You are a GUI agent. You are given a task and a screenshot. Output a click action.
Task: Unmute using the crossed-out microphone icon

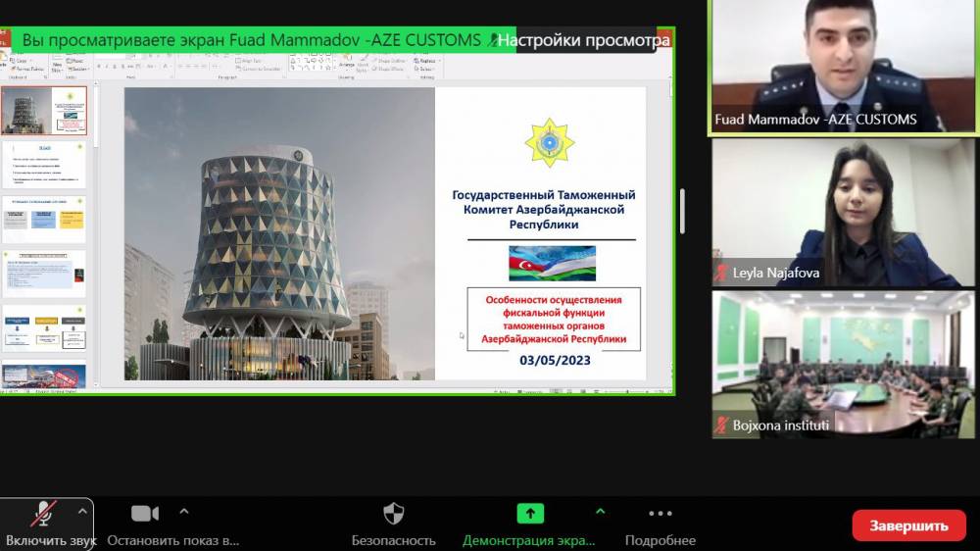tap(43, 515)
